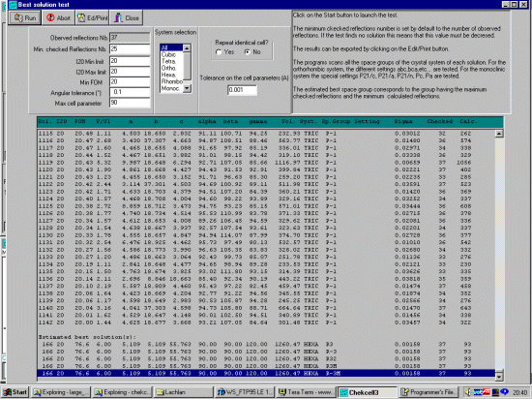Pick Rhombo in System selection list
This screenshot has width=532, height=399.
tap(171, 81)
